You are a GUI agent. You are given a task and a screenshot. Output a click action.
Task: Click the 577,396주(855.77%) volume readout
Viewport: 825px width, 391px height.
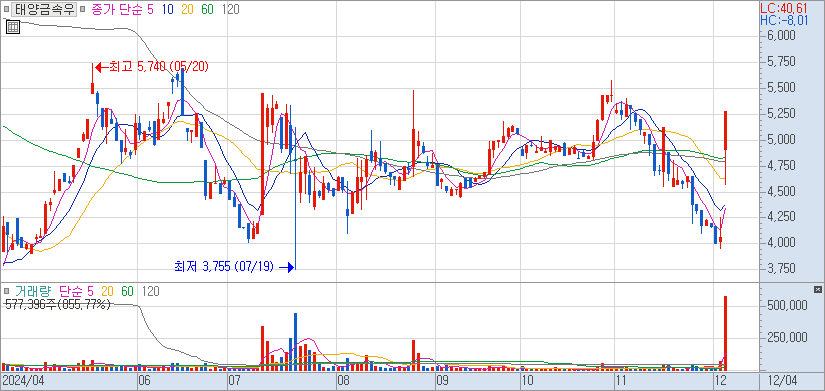click(x=57, y=304)
